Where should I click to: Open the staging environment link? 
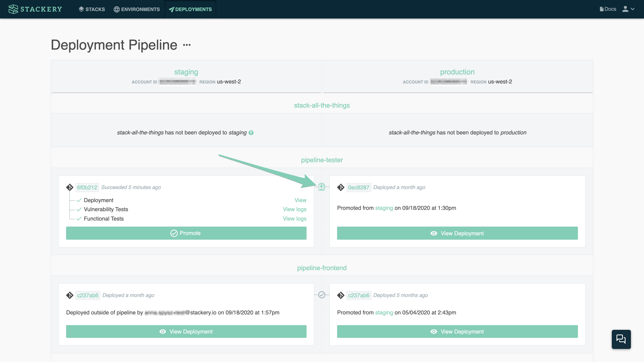(186, 72)
